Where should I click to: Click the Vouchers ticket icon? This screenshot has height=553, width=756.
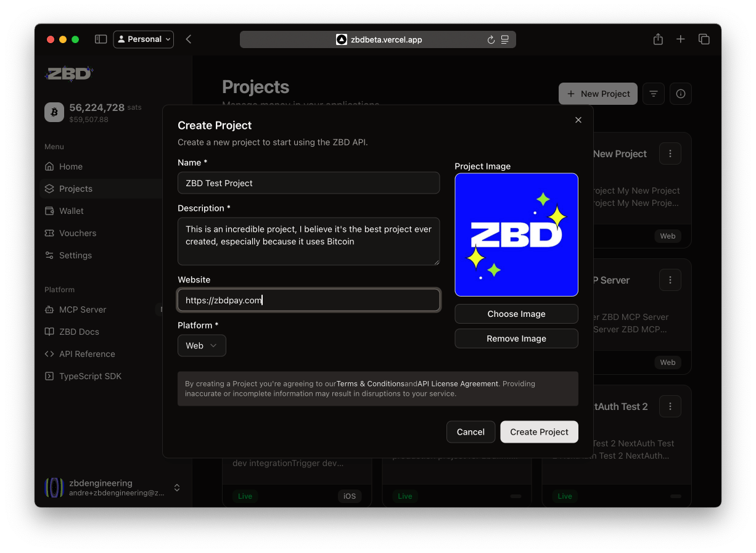pyautogui.click(x=49, y=233)
